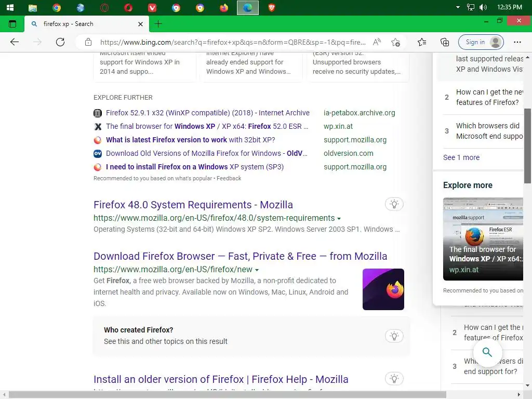Click the Sign in profile button
The height and width of the screenshot is (399, 532).
click(x=481, y=42)
